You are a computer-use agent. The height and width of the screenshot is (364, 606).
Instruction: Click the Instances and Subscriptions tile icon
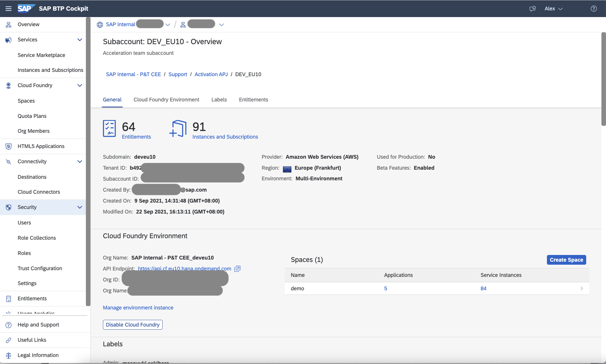point(178,129)
